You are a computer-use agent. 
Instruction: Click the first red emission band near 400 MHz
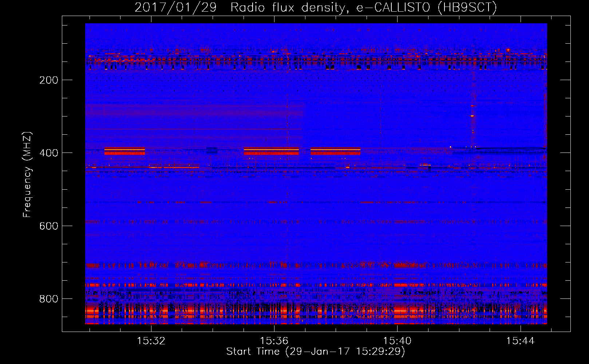tap(124, 151)
